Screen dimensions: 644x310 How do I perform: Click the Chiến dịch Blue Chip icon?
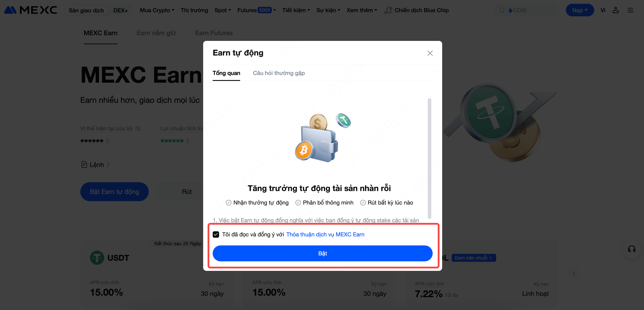click(388, 10)
